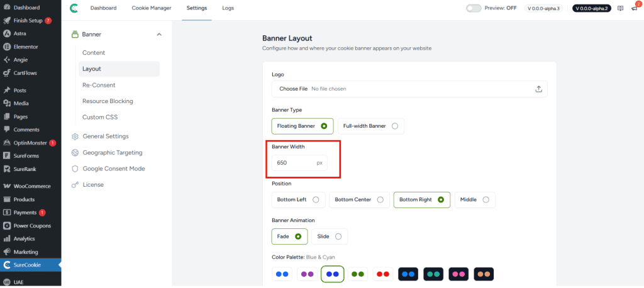Click the Analytics bar chart icon

pyautogui.click(x=6, y=239)
